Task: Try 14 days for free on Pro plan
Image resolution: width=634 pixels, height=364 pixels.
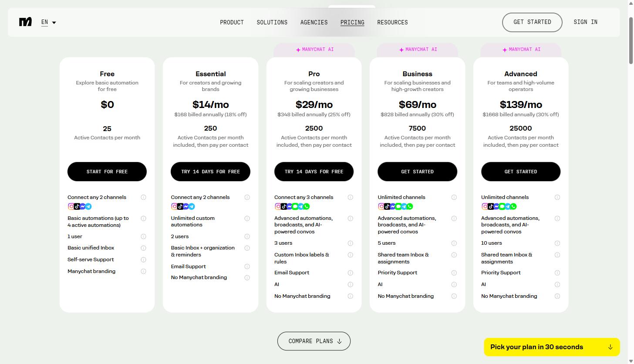Action: [x=314, y=172]
